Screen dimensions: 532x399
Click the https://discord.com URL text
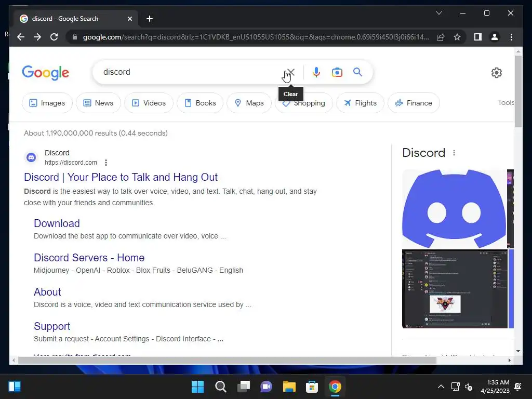click(x=71, y=163)
